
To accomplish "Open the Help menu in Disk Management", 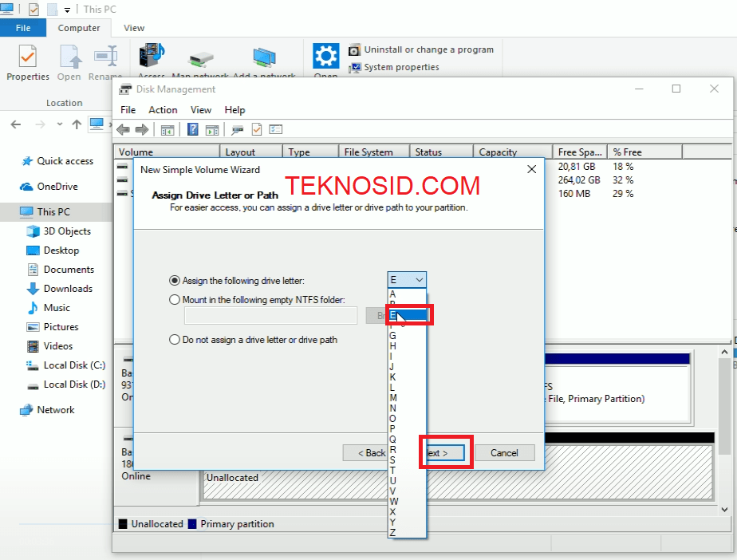I will tap(235, 110).
